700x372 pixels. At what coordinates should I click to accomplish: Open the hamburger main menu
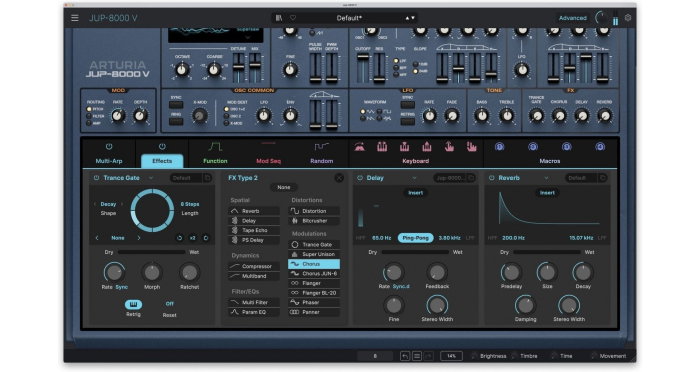pyautogui.click(x=75, y=18)
